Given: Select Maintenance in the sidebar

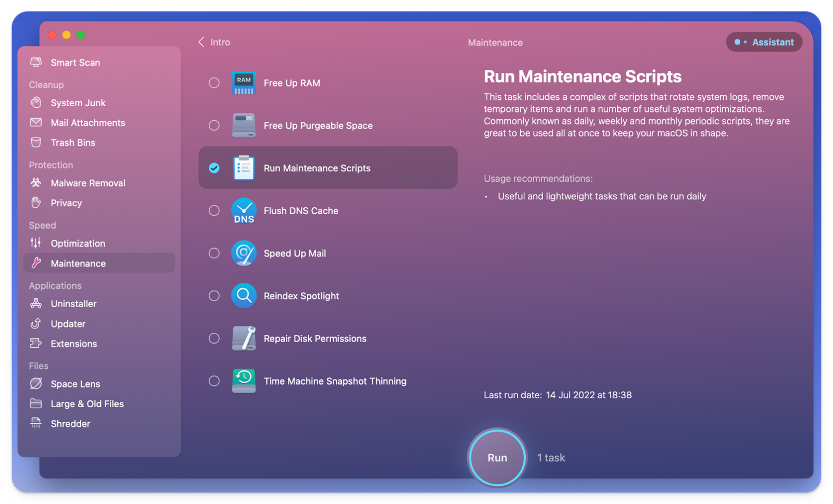Looking at the screenshot, I should click(x=79, y=263).
